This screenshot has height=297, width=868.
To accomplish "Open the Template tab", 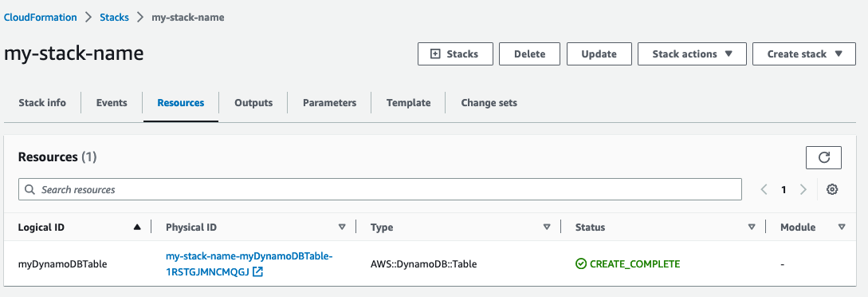I will coord(409,102).
